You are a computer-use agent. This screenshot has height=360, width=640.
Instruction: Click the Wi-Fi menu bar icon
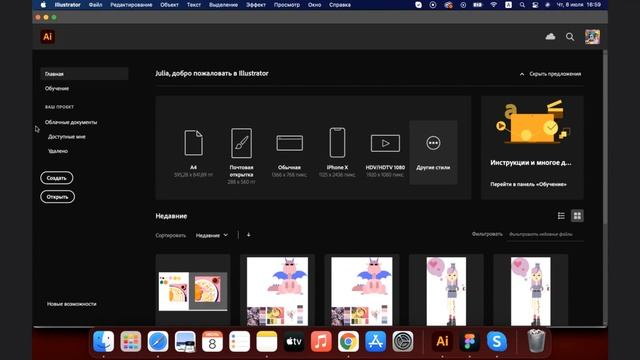[493, 5]
